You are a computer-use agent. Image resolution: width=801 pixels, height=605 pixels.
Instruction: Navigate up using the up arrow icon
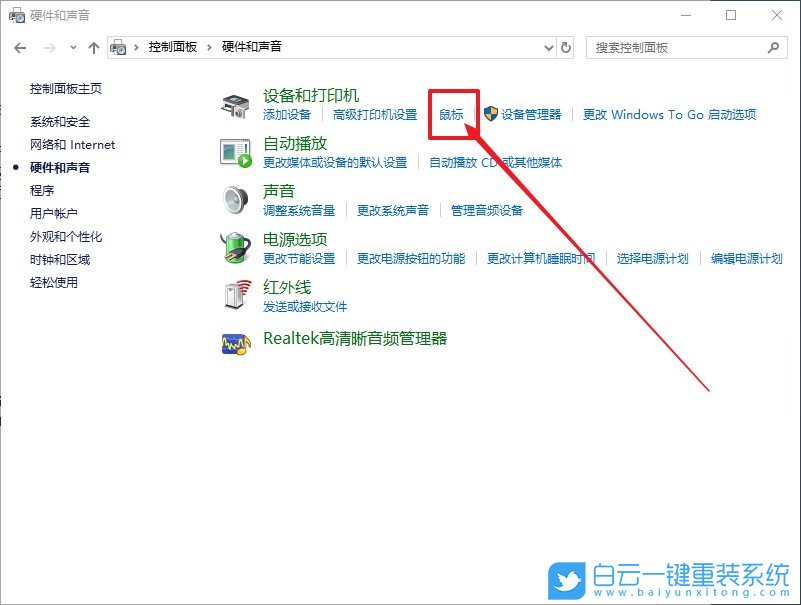(93, 47)
